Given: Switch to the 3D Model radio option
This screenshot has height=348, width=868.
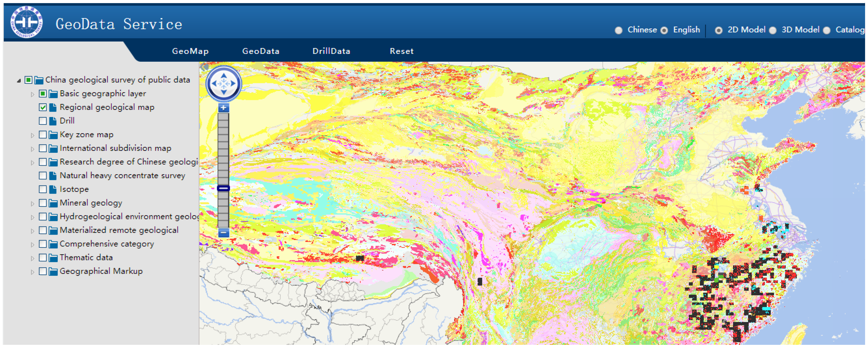Looking at the screenshot, I should point(773,30).
